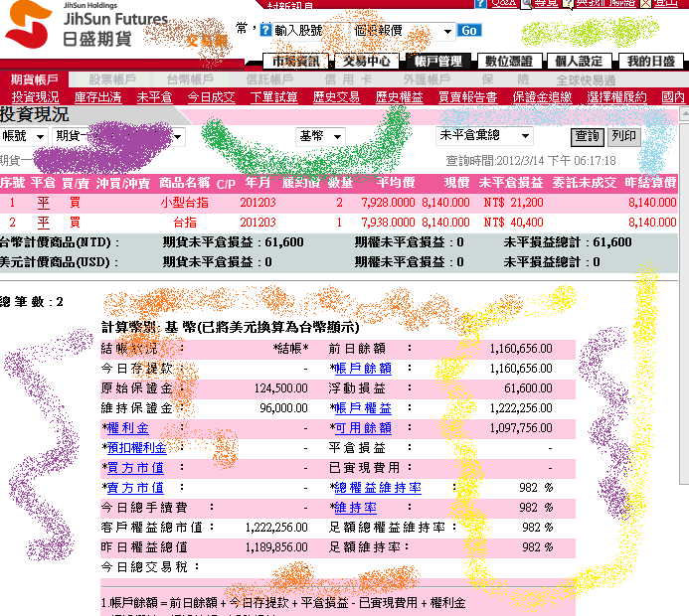Click the page scrollbar up arrow
Screen dimensions: 689x616
tap(684, 114)
